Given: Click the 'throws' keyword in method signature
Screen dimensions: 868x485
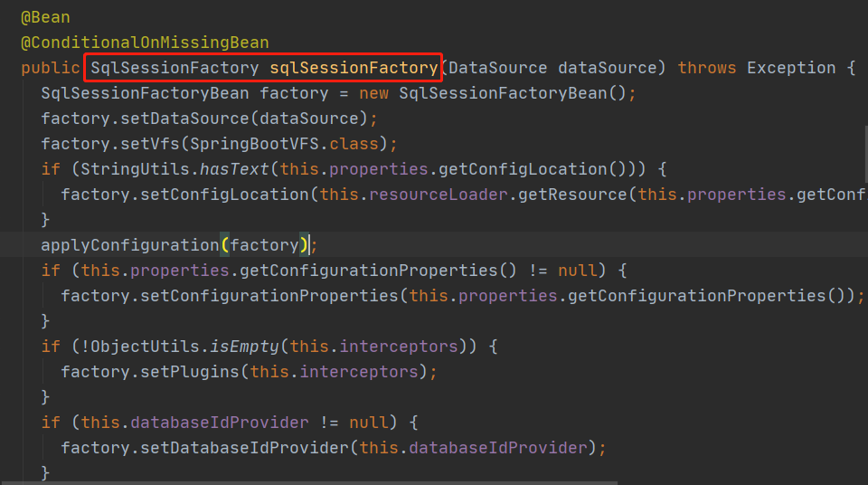Looking at the screenshot, I should click(707, 68).
